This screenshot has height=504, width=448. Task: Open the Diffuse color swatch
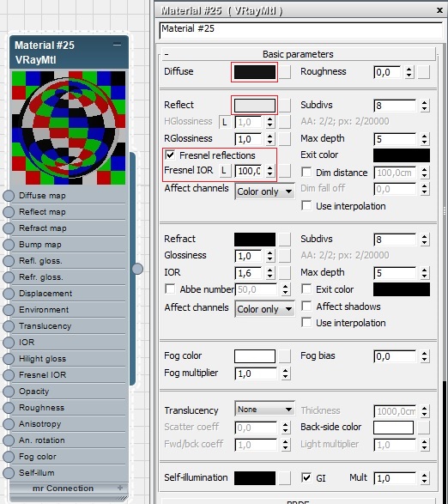tap(255, 72)
